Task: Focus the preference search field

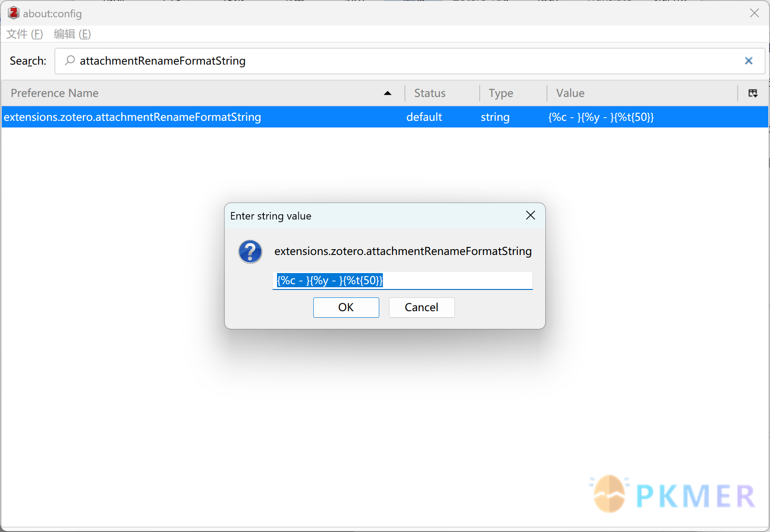Action: click(409, 61)
